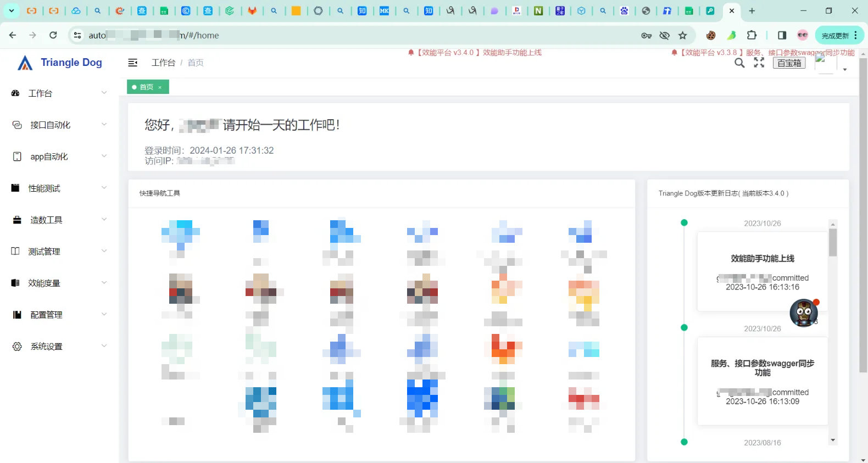Click the main page vertical scrollbar
This screenshot has width=868, height=463.
(x=863, y=214)
